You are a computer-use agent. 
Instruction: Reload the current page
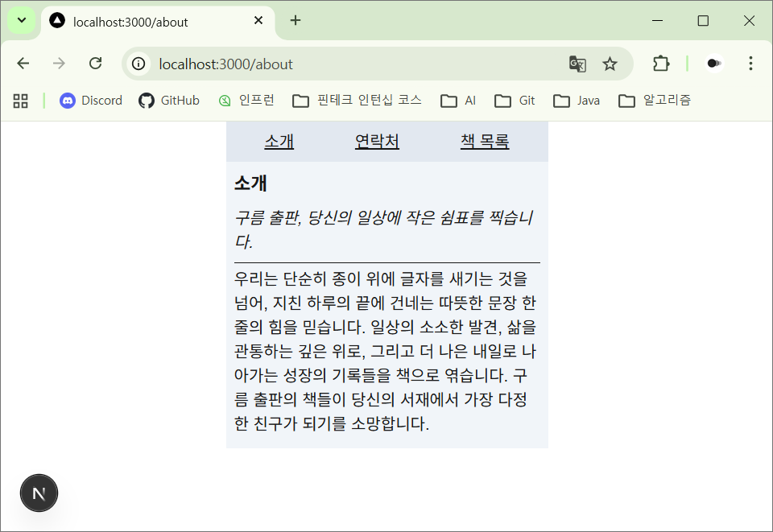tap(95, 64)
